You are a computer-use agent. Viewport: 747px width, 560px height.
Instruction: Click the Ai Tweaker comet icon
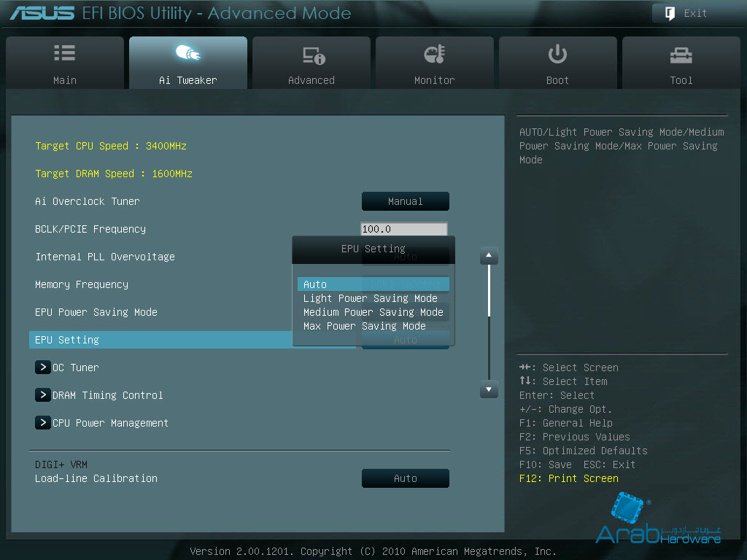coord(187,52)
